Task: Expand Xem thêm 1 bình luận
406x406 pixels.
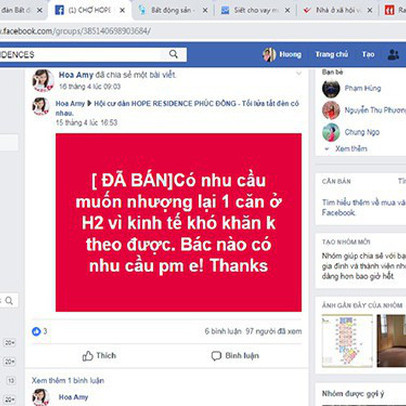Action: coord(68,380)
